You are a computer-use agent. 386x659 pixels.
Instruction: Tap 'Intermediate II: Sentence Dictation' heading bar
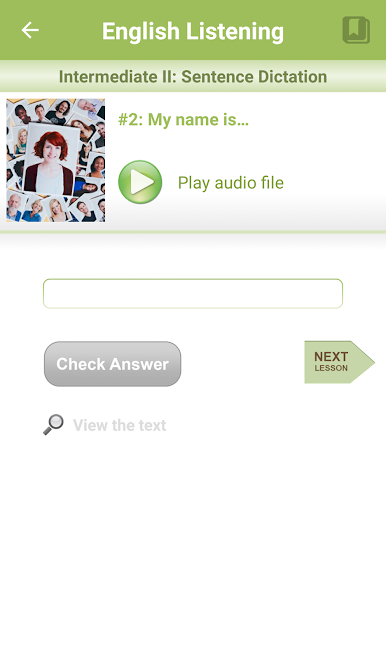[193, 76]
